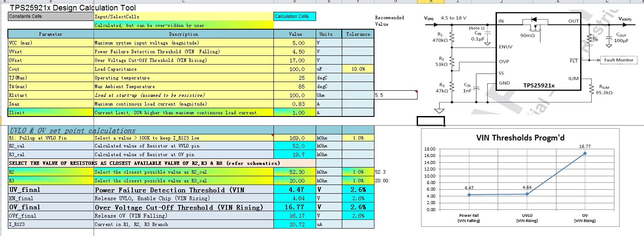Select the Constants Cells gray legend cell

(x=51, y=17)
